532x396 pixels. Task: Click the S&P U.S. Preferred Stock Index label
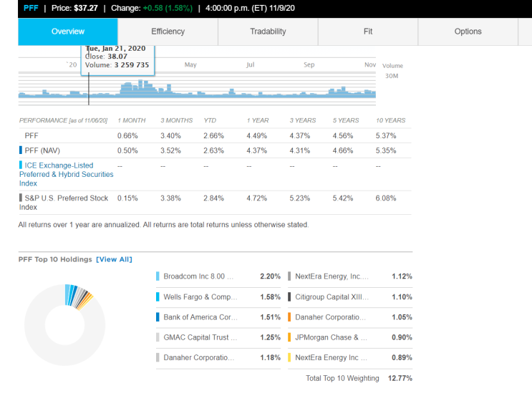point(64,203)
